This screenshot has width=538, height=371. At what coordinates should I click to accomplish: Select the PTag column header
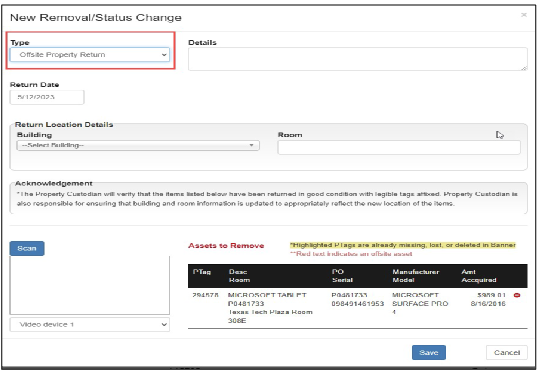pos(202,272)
